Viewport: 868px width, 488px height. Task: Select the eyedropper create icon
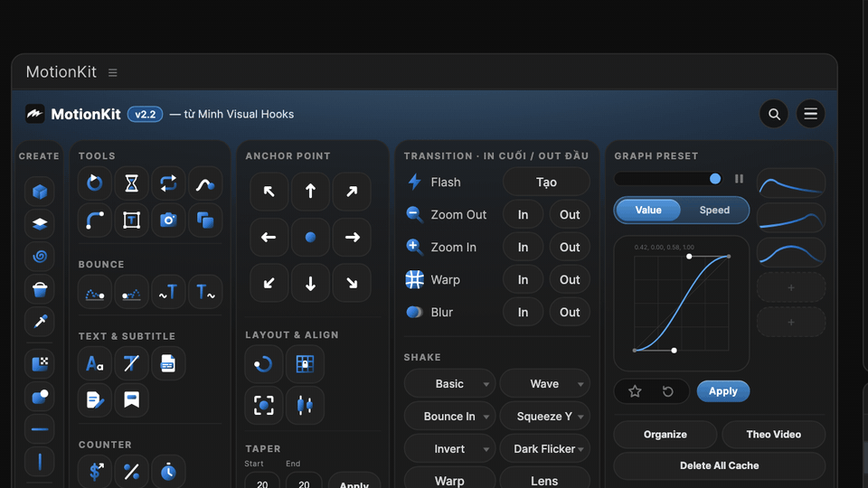(40, 322)
